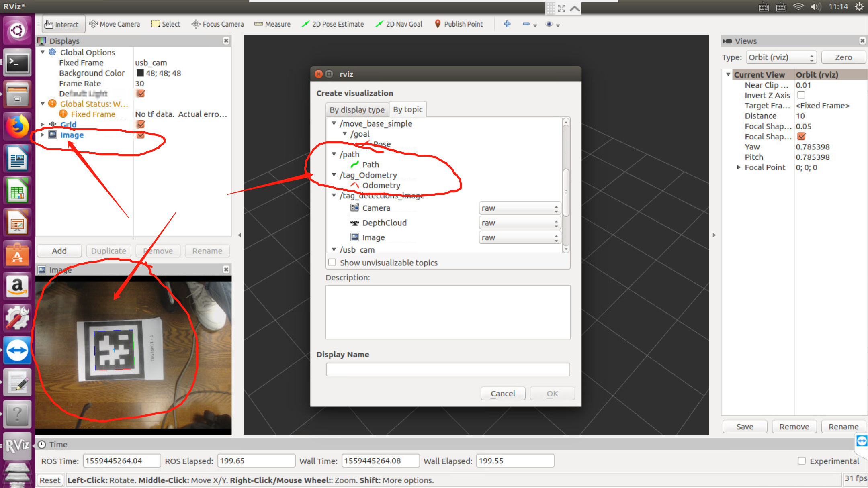This screenshot has height=488, width=868.
Task: Switch to the By display type tab
Action: point(357,110)
